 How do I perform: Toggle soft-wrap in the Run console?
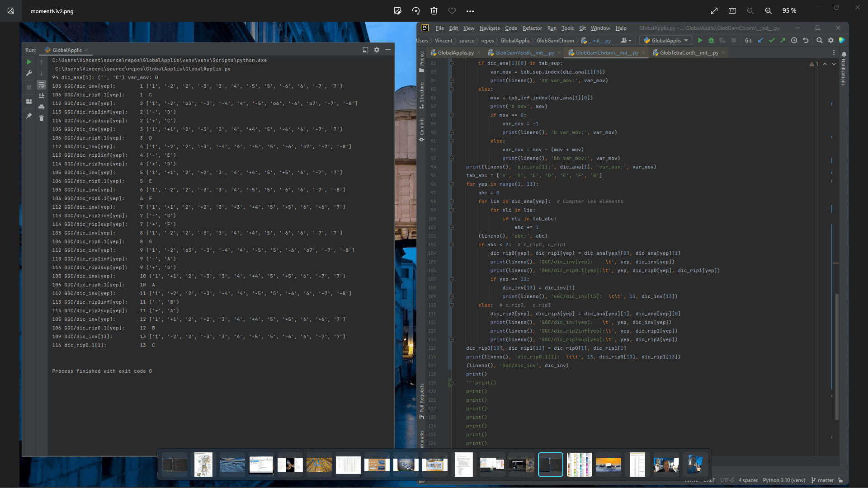tap(41, 85)
